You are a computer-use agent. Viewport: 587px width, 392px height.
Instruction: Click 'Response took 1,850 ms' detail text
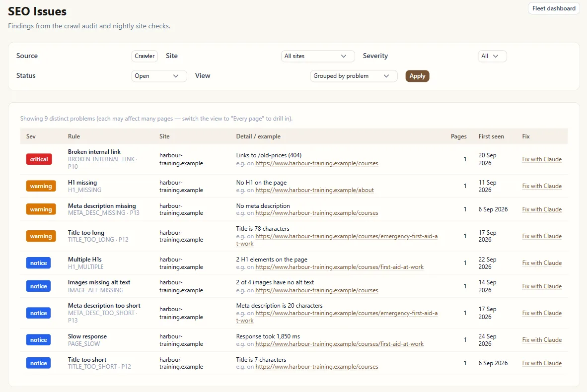pyautogui.click(x=268, y=336)
